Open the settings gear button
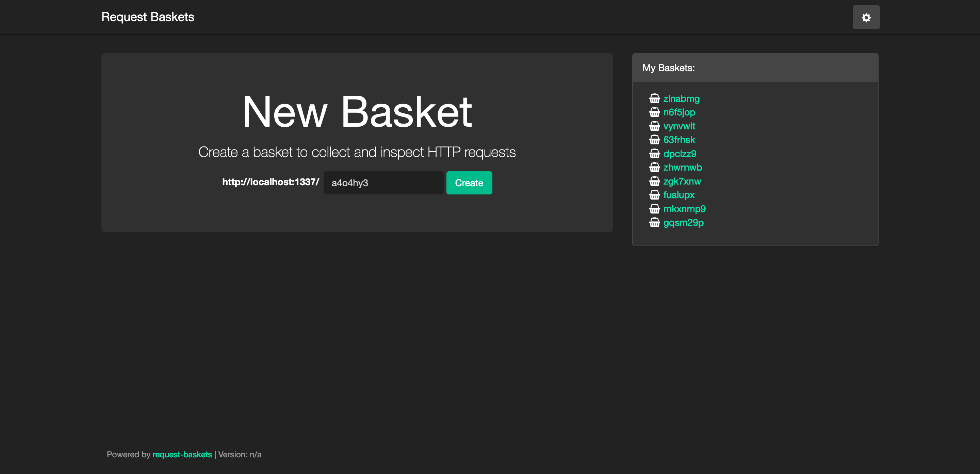The image size is (980, 474). [x=866, y=17]
